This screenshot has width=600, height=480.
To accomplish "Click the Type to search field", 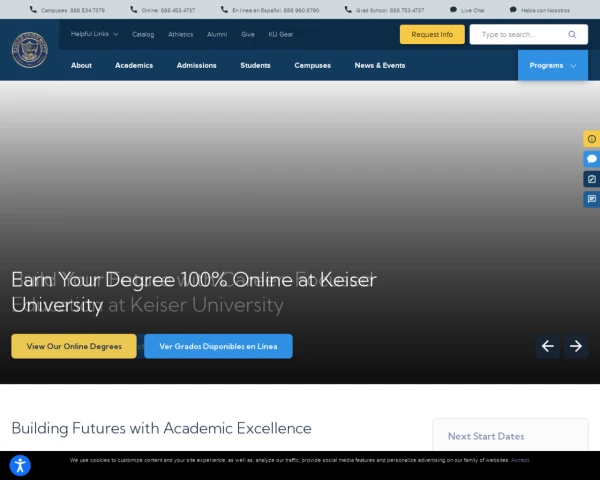I will point(528,34).
